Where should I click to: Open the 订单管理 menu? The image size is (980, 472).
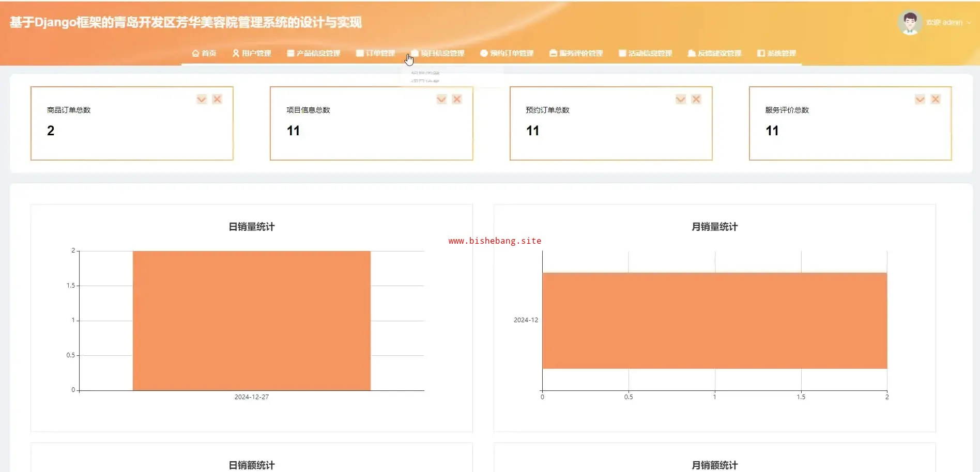pos(376,53)
